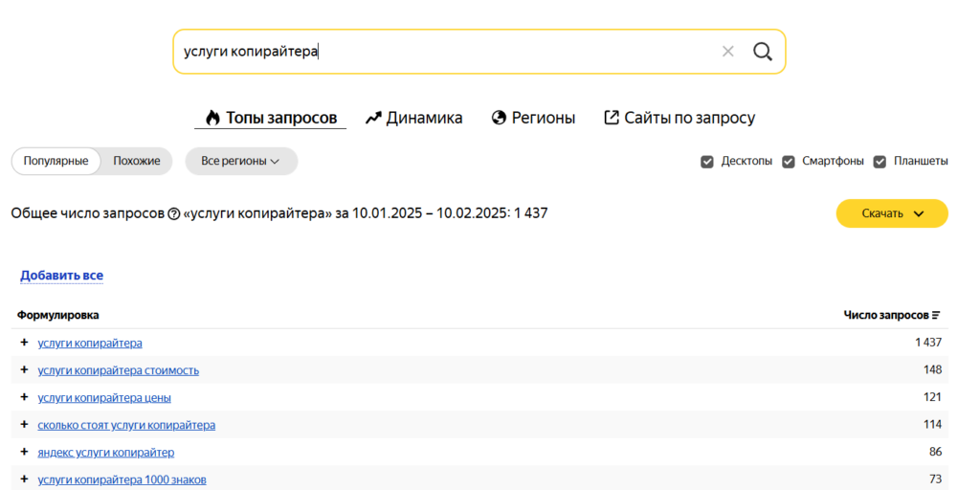
Task: Open the сколько стоят услуги копирайтера link
Action: coord(126,425)
